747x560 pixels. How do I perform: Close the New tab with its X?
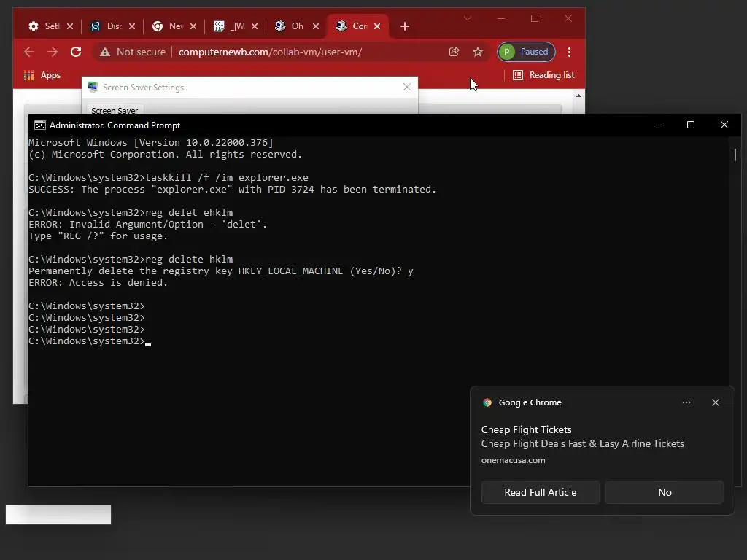[193, 26]
